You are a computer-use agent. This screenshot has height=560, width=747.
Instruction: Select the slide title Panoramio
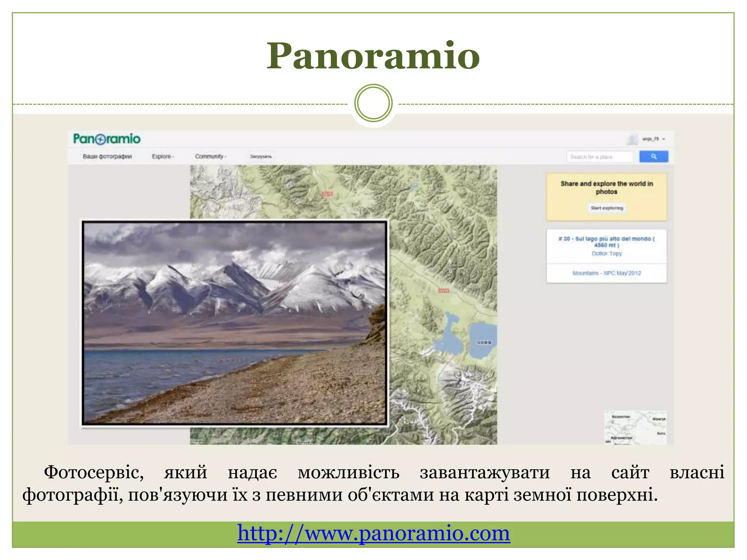(373, 55)
